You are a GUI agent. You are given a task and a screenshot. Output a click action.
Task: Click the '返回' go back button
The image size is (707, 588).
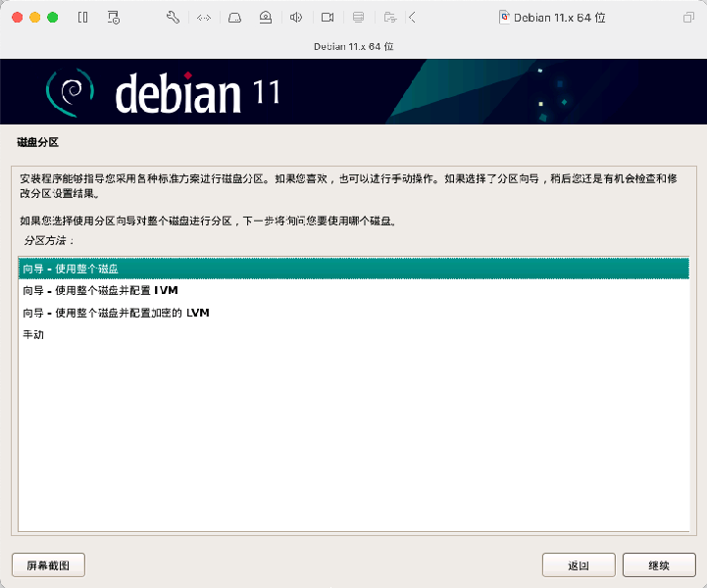click(579, 565)
